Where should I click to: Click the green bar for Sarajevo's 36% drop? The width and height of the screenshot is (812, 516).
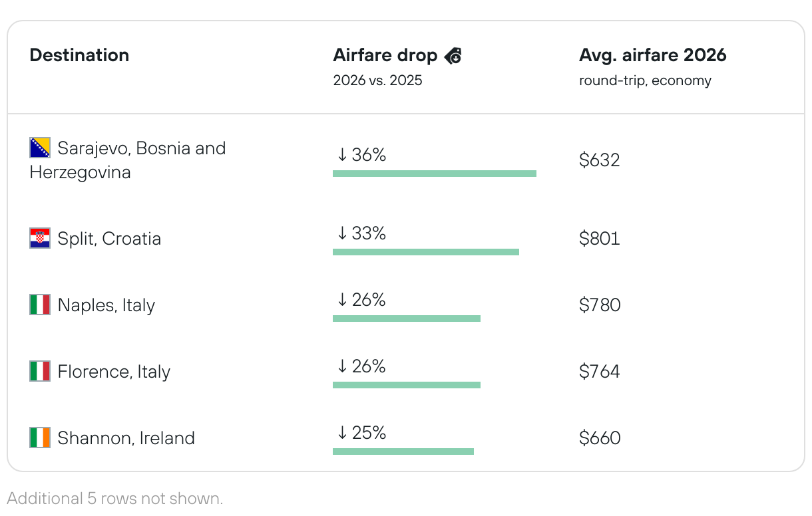(x=434, y=174)
